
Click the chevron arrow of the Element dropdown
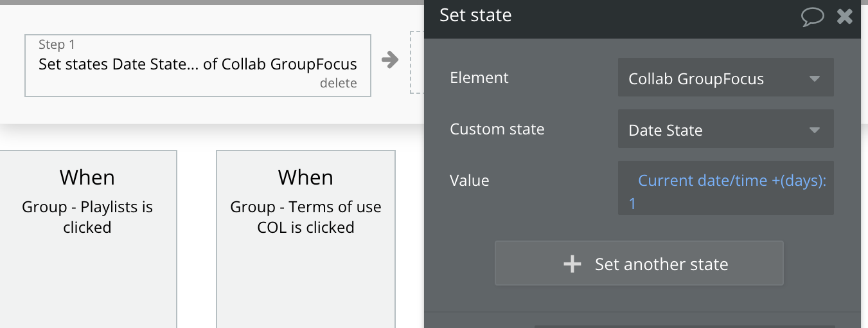tap(815, 78)
